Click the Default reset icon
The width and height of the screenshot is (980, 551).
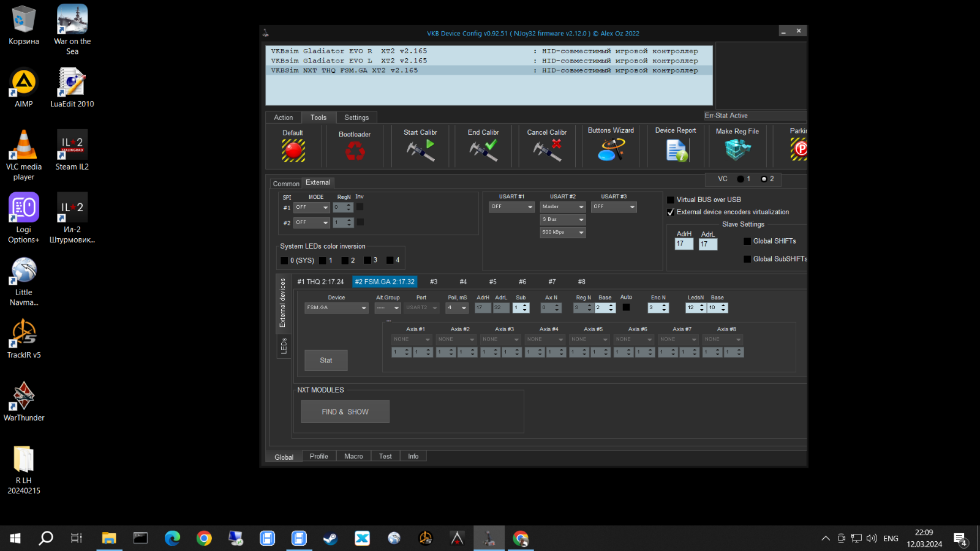[x=293, y=151]
